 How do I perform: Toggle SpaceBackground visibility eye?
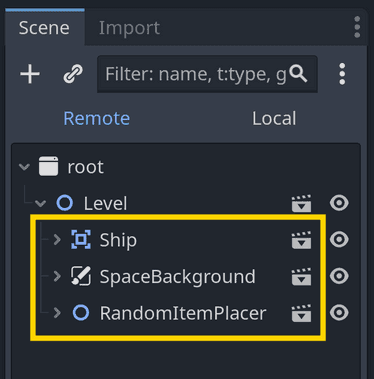coord(339,276)
